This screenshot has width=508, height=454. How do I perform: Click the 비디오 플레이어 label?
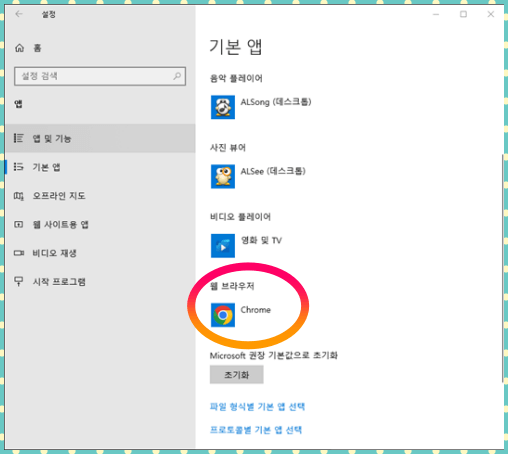(240, 217)
